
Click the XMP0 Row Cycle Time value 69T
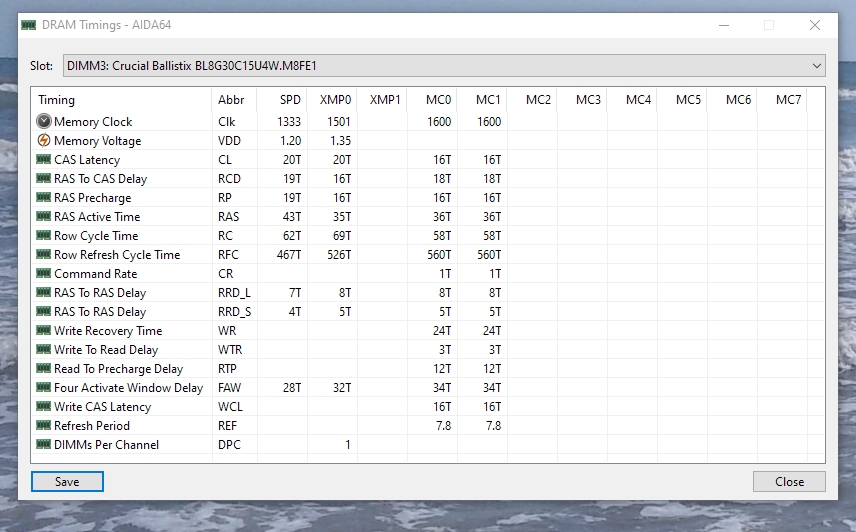click(x=342, y=236)
